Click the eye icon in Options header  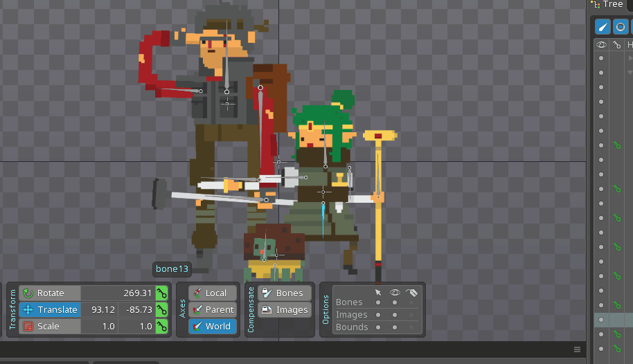point(395,292)
